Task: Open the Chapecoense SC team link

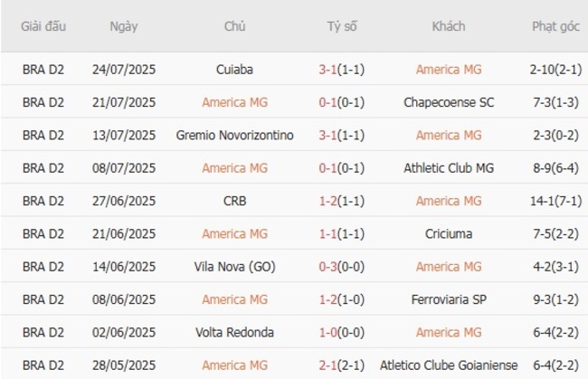Action: 448,102
